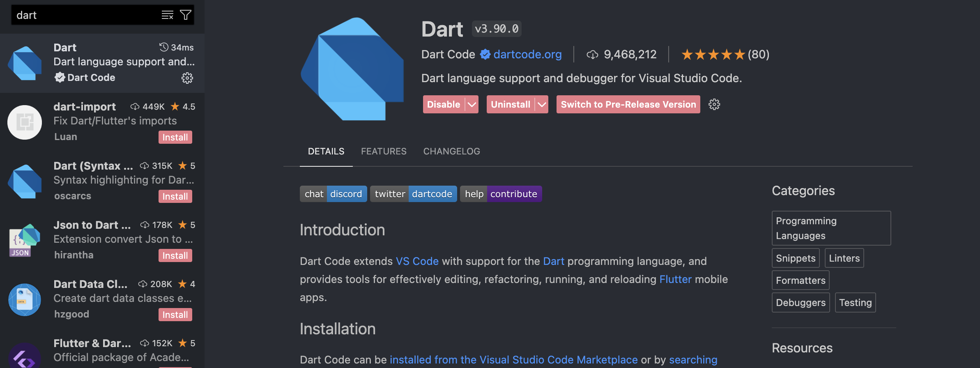Select the Dart extension by Dart Code in the list
The image size is (980, 368).
pos(102,63)
